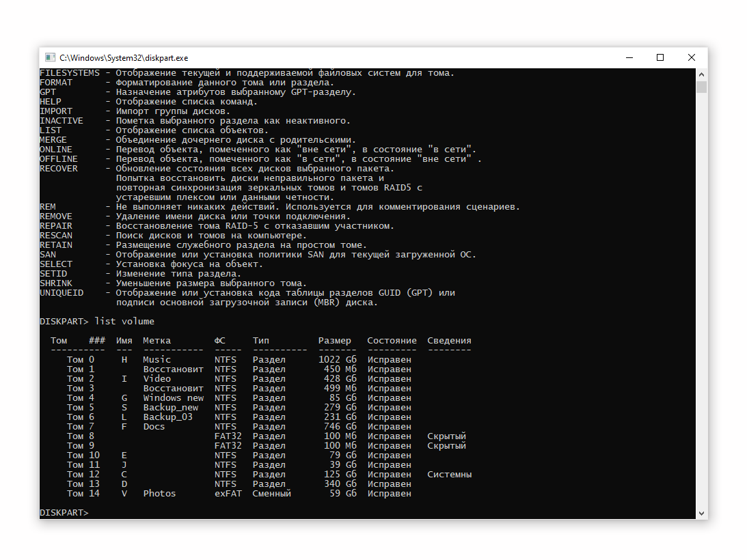Click the OFFLINE command name
The width and height of the screenshot is (747, 560).
[59, 159]
